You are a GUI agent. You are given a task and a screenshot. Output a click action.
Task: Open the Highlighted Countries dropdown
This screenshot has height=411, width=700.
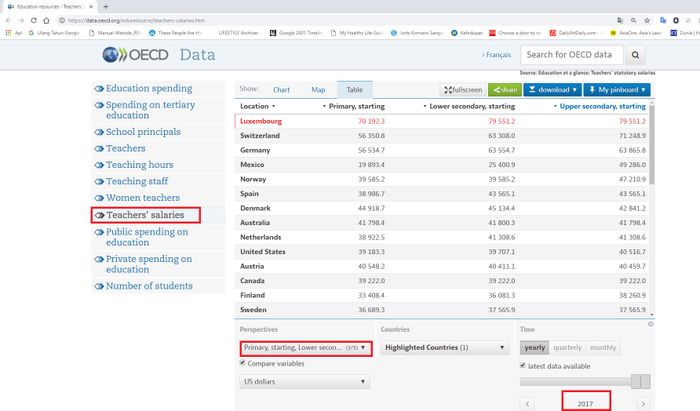pos(445,347)
